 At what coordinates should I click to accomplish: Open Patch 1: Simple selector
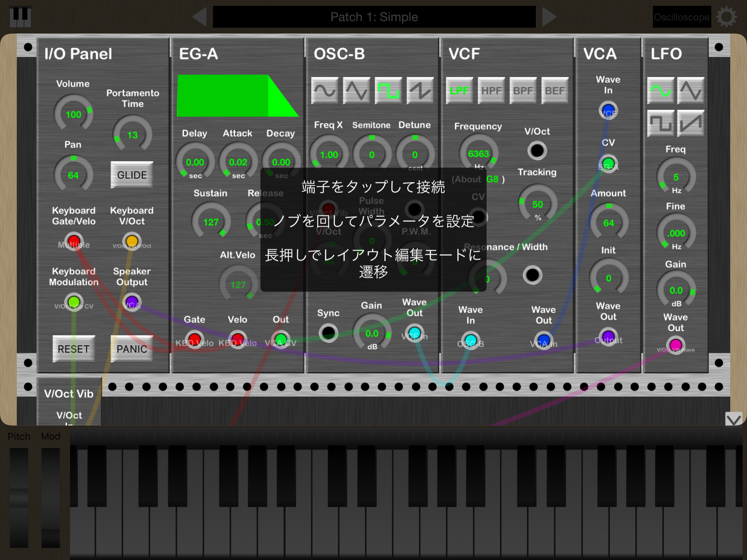(x=374, y=17)
